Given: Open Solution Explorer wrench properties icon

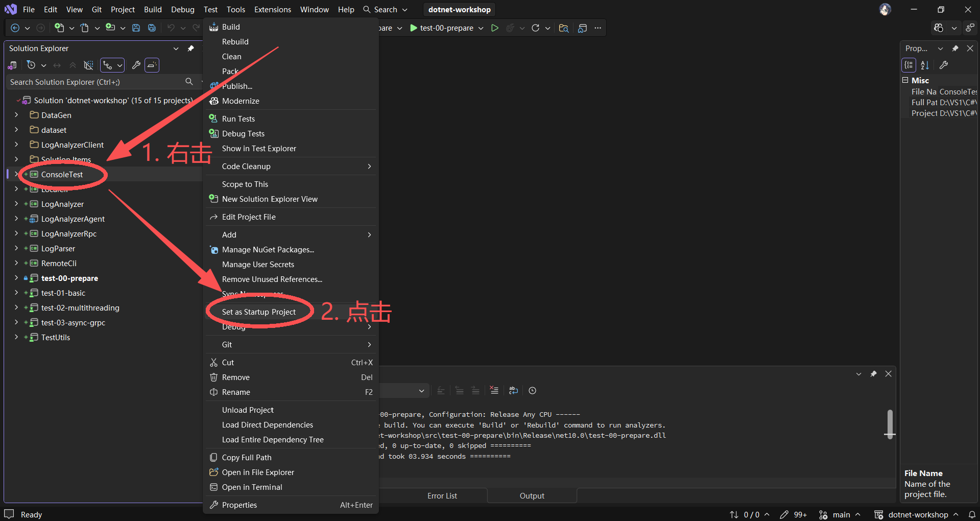Looking at the screenshot, I should (136, 65).
